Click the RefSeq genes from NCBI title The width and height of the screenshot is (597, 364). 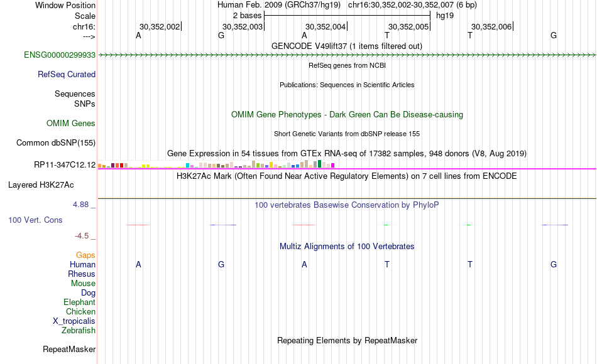[347, 65]
